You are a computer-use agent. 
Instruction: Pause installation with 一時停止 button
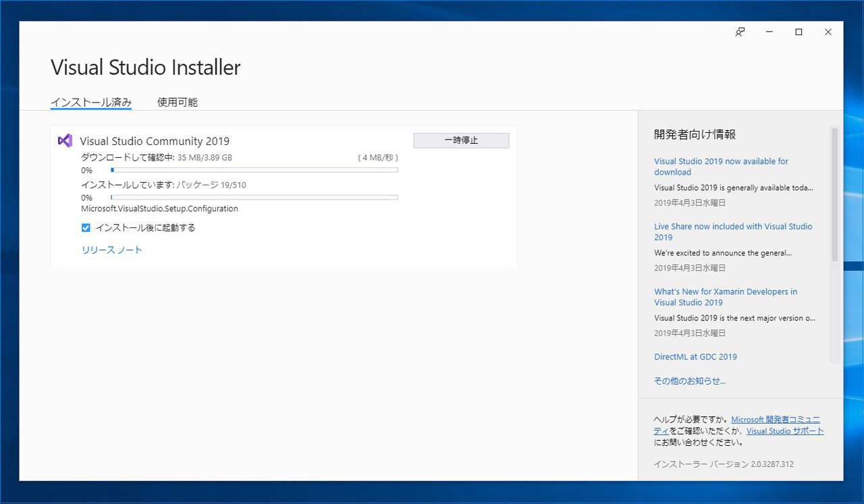coord(461,140)
